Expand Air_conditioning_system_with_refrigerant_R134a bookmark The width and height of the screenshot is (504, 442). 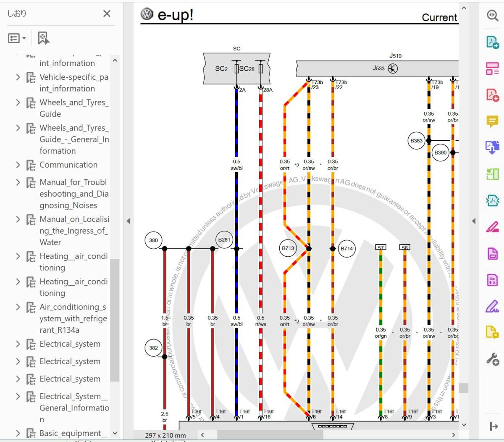[x=18, y=307]
